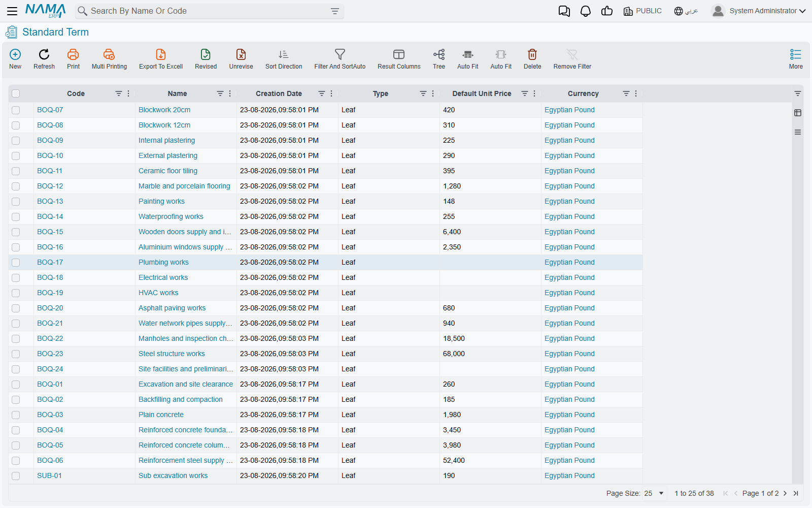Viewport: 812px width, 508px height.
Task: Open the chat messages icon
Action: point(564,11)
